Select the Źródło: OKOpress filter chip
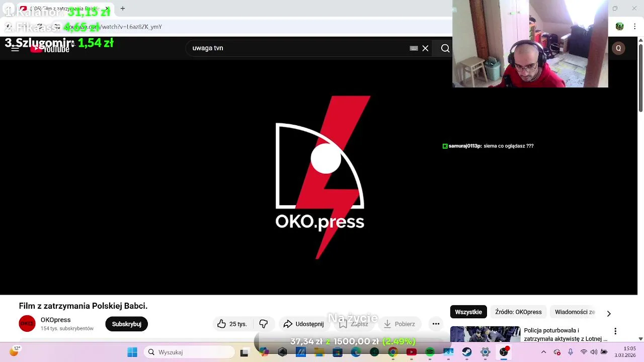Image resolution: width=644 pixels, height=362 pixels. [x=518, y=312]
